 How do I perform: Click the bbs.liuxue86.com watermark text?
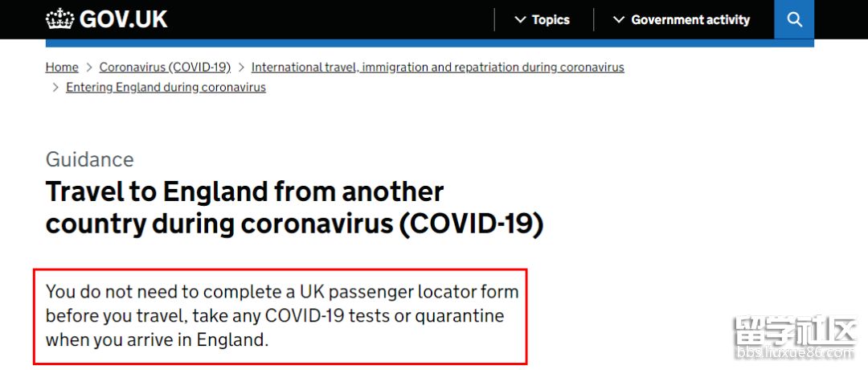coord(796,353)
